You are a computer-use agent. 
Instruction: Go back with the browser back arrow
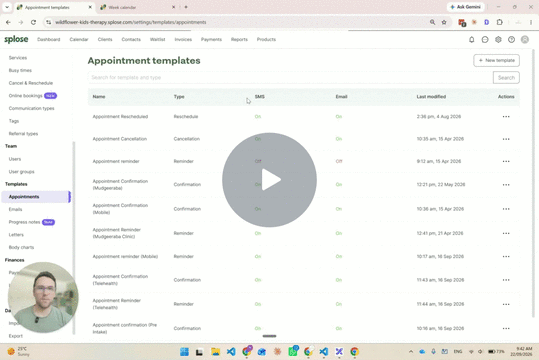(x=8, y=22)
